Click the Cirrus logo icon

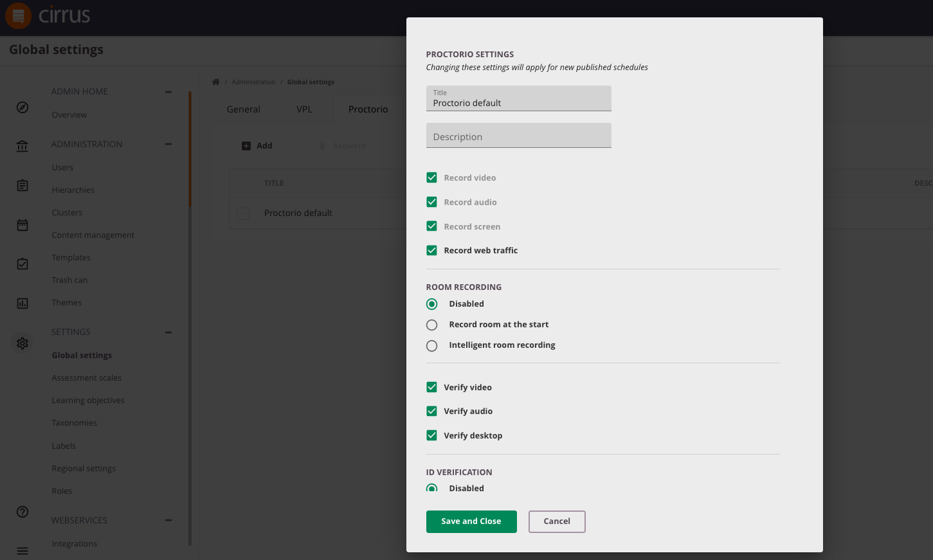[18, 16]
